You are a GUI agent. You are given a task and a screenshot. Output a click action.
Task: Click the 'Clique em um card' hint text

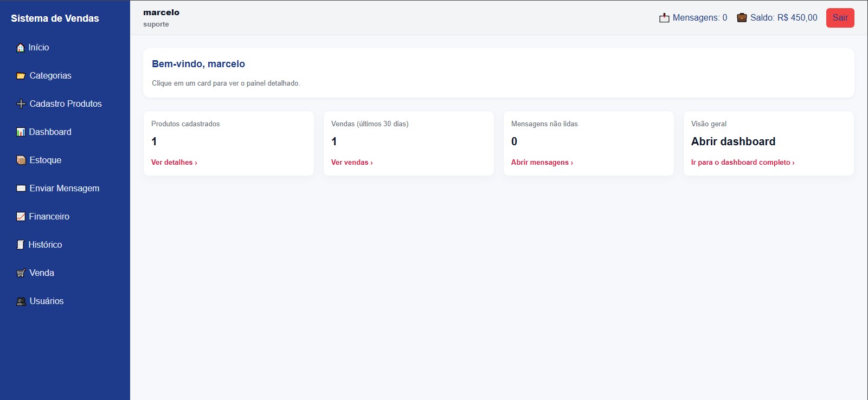point(226,83)
